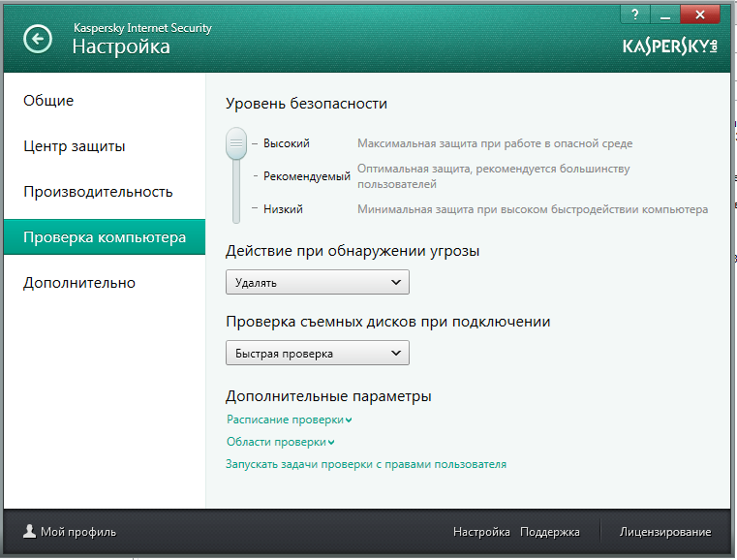The image size is (737, 560).
Task: Click the Максимальная защита description text
Action: (x=495, y=143)
